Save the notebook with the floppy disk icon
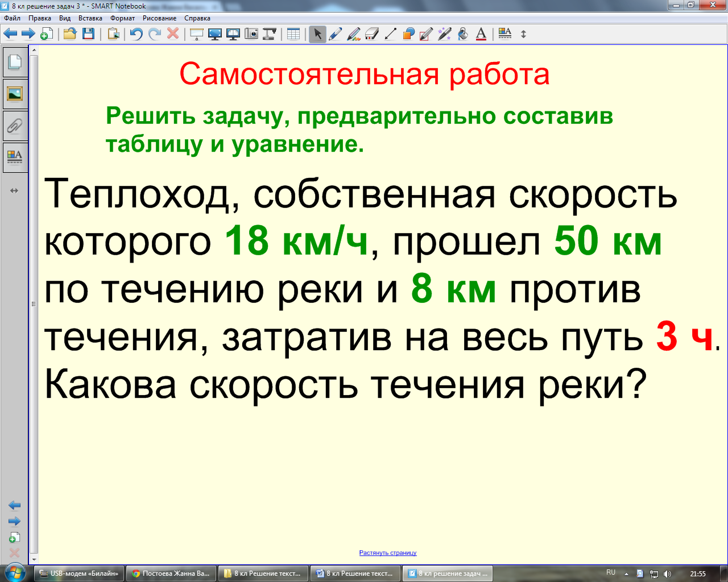 click(88, 34)
